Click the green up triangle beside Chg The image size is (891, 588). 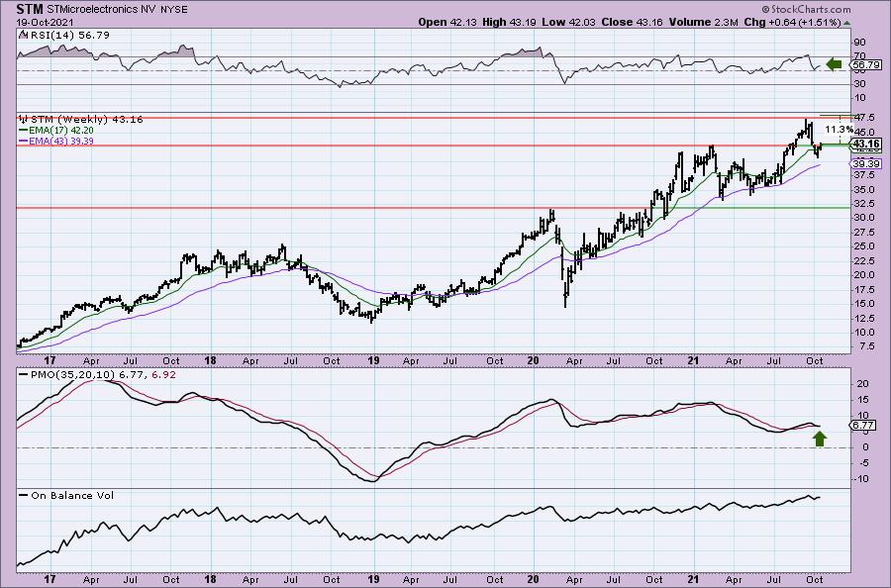pos(846,23)
